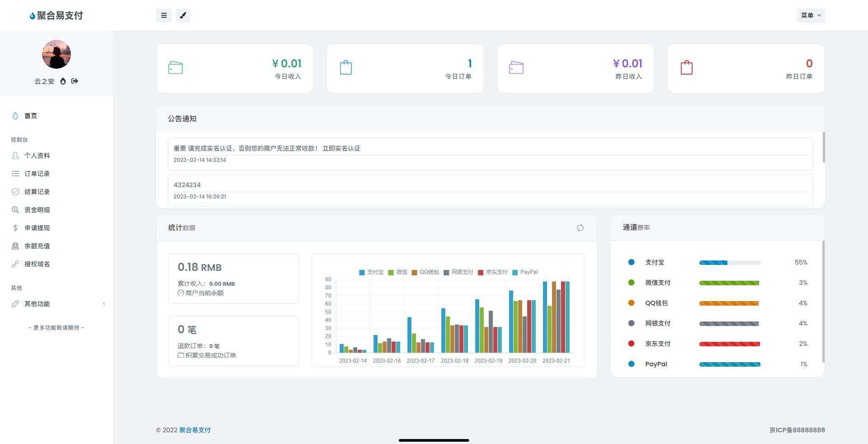The height and width of the screenshot is (444, 868).
Task: Click the 支付宝 55% rate progress bar
Action: [x=729, y=262]
